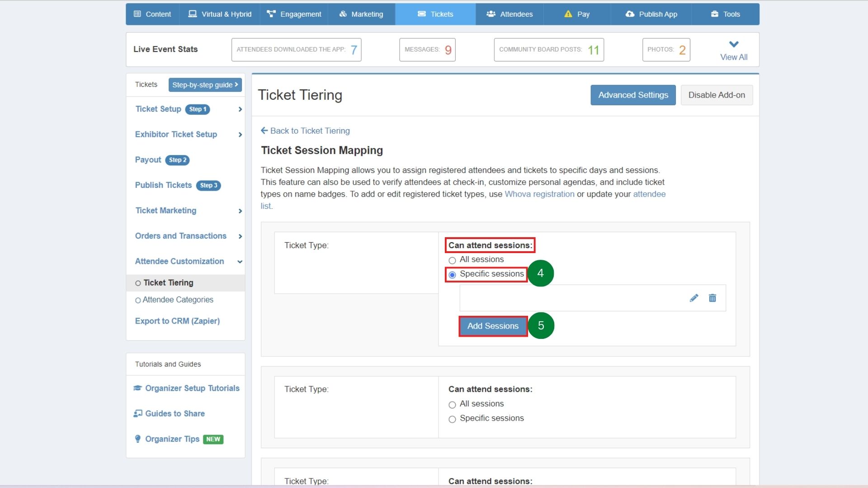Click the Add Sessions button
Screen dimensions: 868x488
493,326
